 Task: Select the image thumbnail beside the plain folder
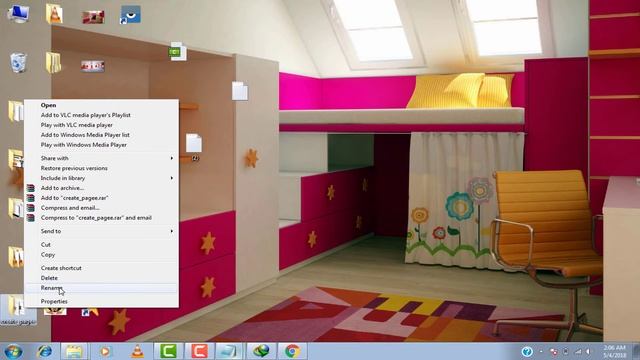click(x=93, y=66)
